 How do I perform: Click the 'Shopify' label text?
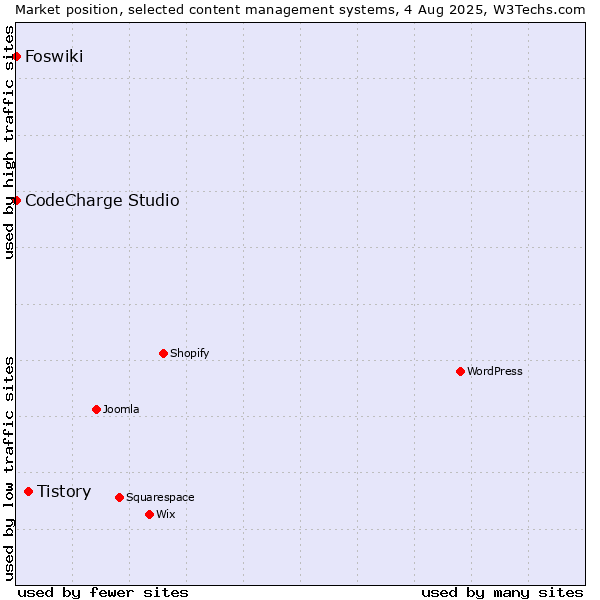189,353
